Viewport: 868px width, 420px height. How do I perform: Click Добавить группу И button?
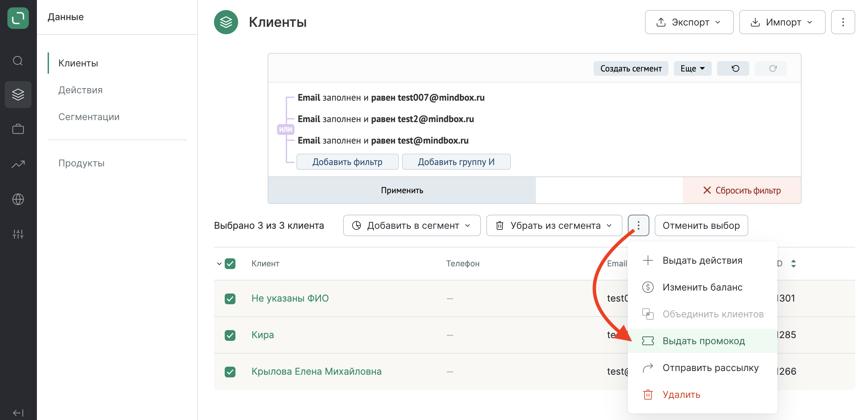tap(456, 162)
